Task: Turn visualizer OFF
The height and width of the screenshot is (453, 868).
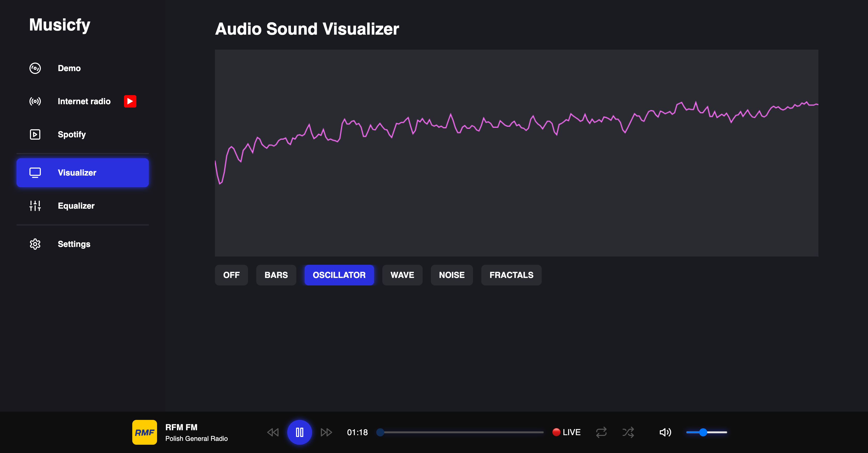Action: (231, 275)
